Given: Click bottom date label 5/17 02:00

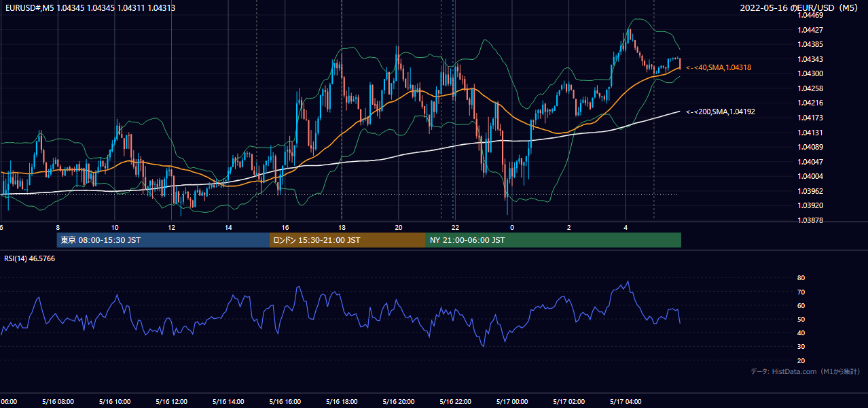Looking at the screenshot, I should 569,402.
